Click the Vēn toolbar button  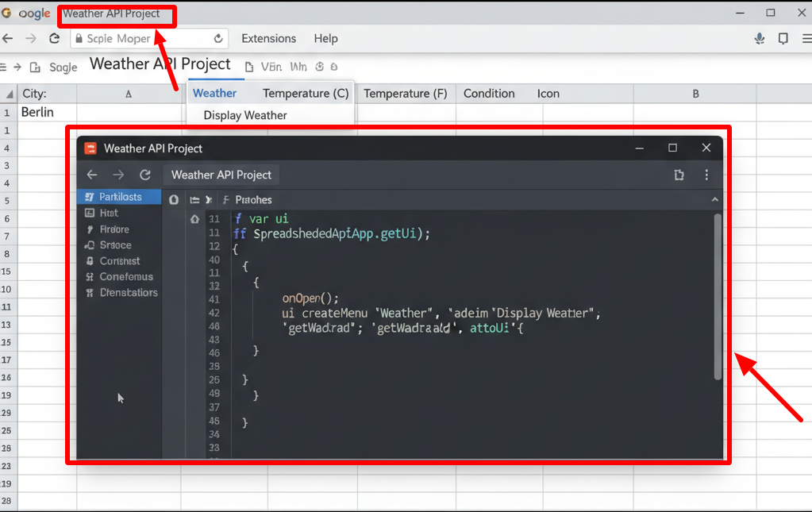(271, 67)
